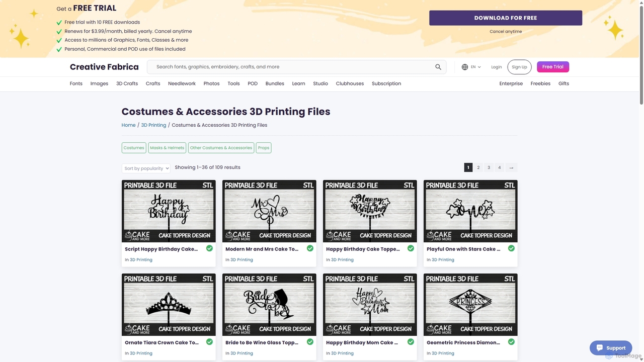Open Script Happy Birthday cake topper thumbnail

click(169, 211)
